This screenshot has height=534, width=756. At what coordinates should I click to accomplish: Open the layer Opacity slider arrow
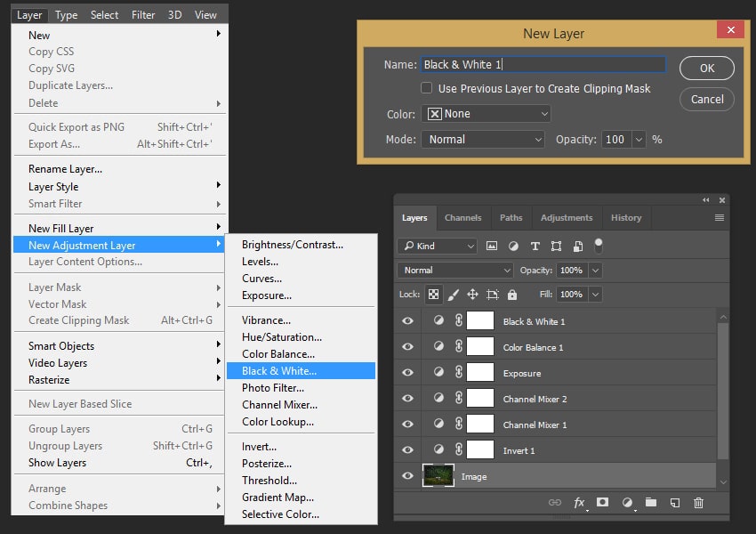click(x=595, y=271)
